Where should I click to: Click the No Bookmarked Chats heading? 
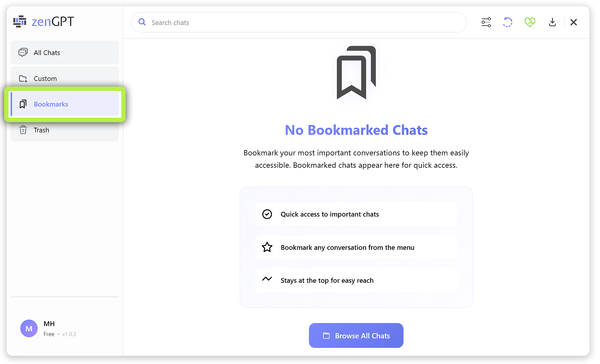pos(356,130)
